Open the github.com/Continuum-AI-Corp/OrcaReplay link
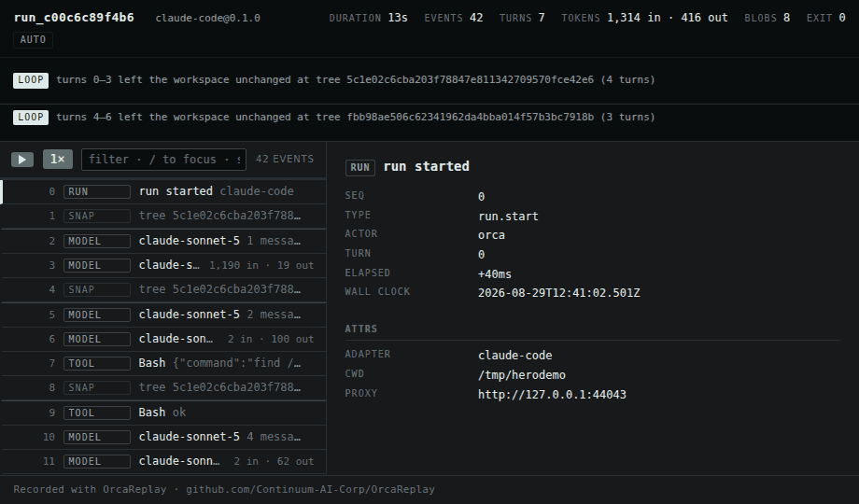This screenshot has height=504, width=859. click(310, 489)
